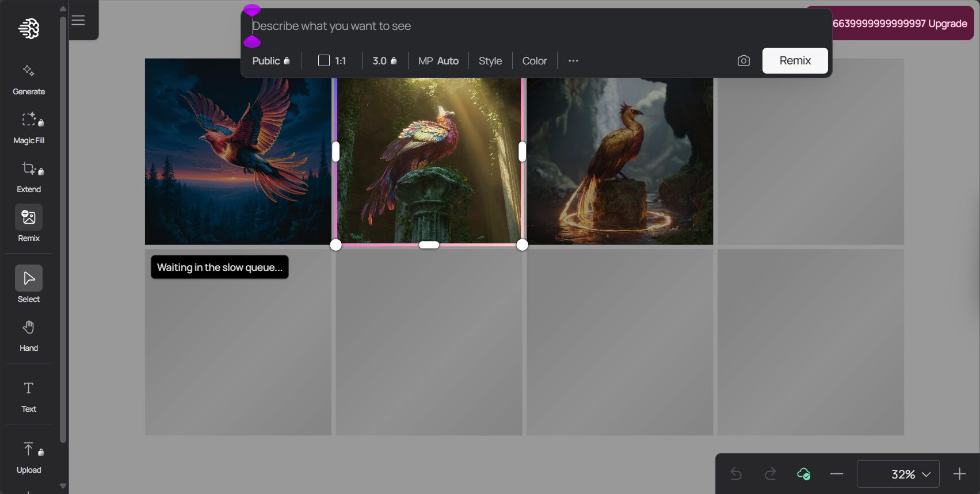Open the Style options
Viewport: 980px width, 494px height.
point(490,60)
